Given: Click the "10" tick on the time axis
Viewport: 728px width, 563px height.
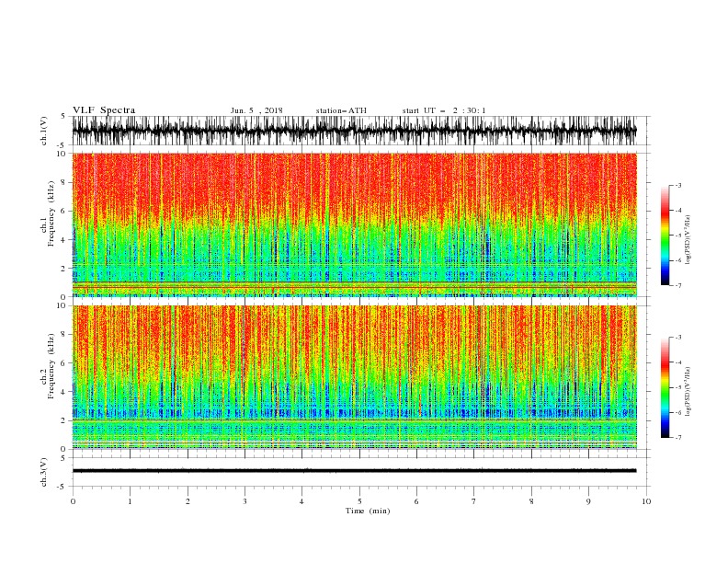Looking at the screenshot, I should (646, 501).
